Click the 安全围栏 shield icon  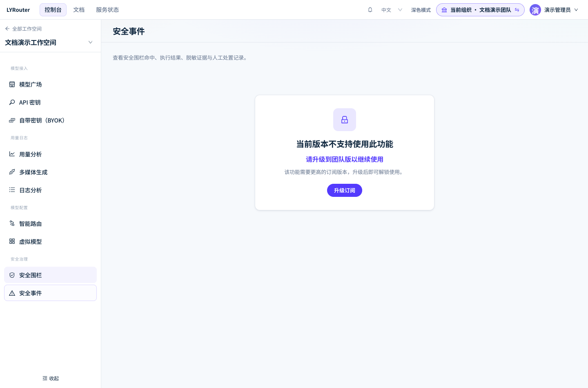12,275
